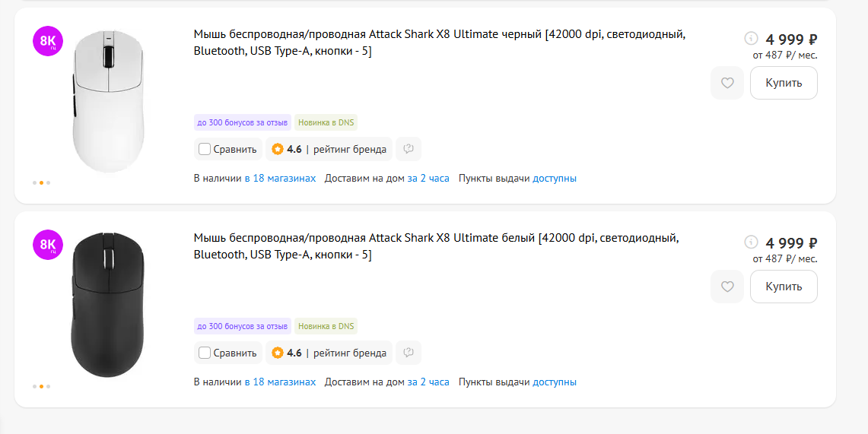Image resolution: width=868 pixels, height=434 pixels.
Task: Open the white mouse product thumbnail
Action: tap(108, 101)
